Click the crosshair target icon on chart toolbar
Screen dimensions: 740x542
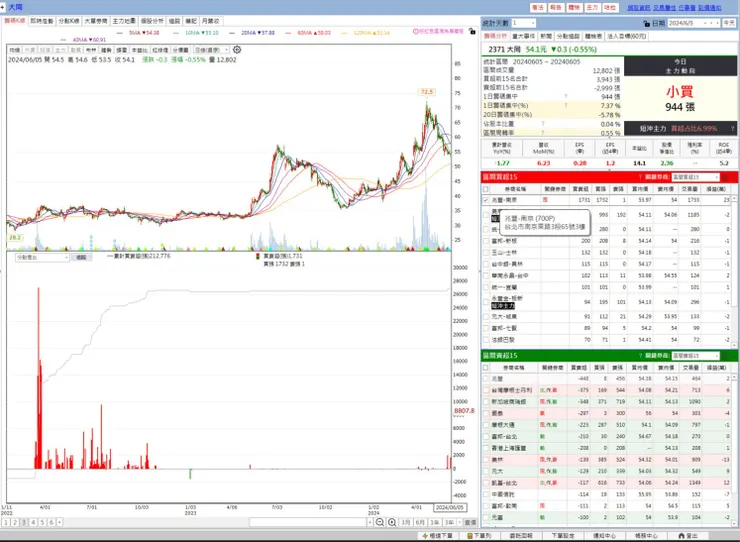tap(237, 50)
